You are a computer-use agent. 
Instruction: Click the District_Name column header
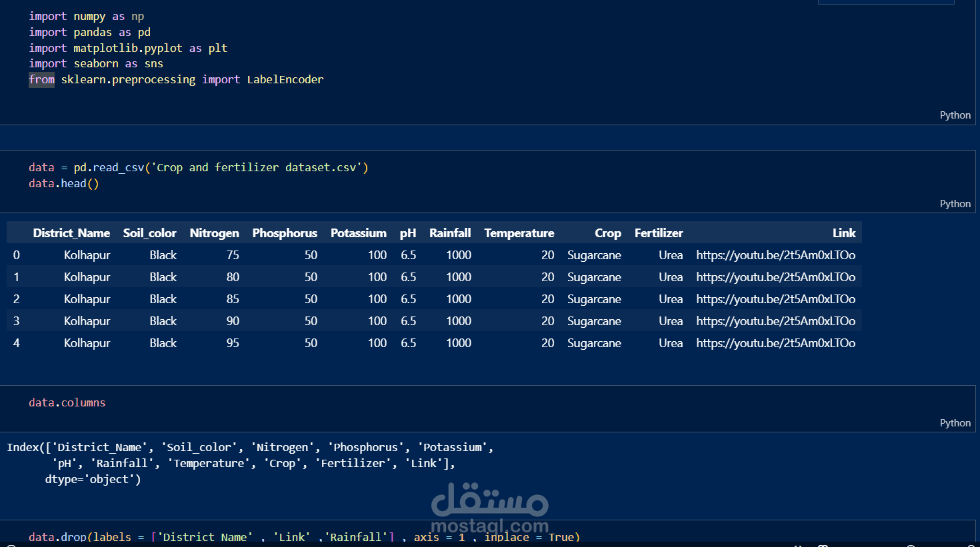[71, 233]
